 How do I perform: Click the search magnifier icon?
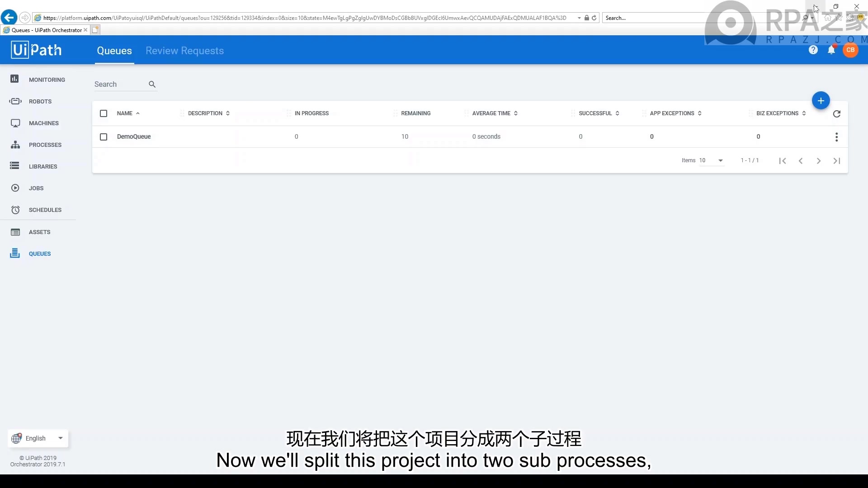152,84
